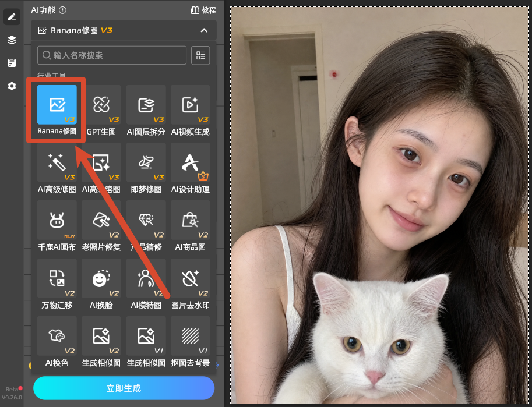This screenshot has height=407, width=532.
Task: Choose the 图片去水印 watermark removal tool
Action: click(191, 278)
